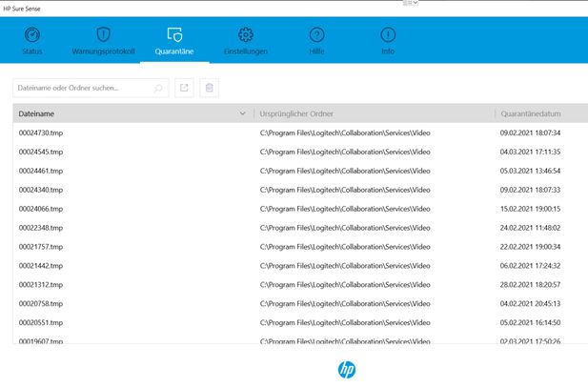Click the delete trash can icon
The image size is (588, 388).
210,88
